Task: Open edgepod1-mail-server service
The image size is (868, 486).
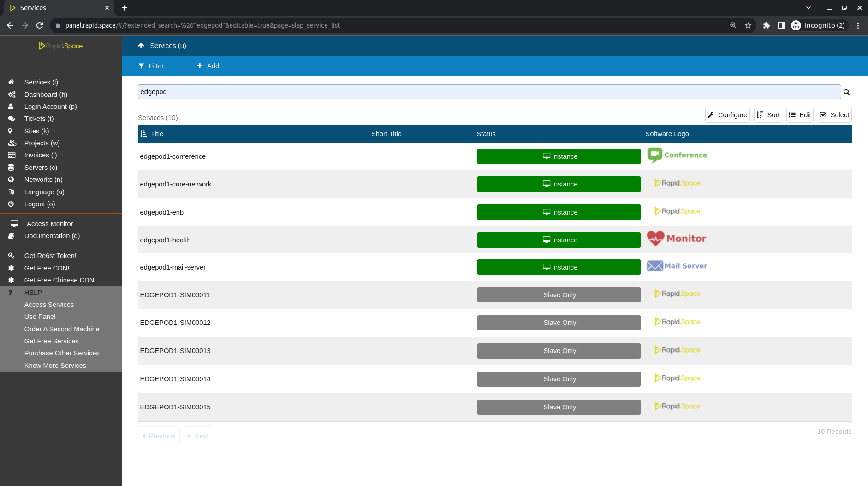Action: coord(173,267)
